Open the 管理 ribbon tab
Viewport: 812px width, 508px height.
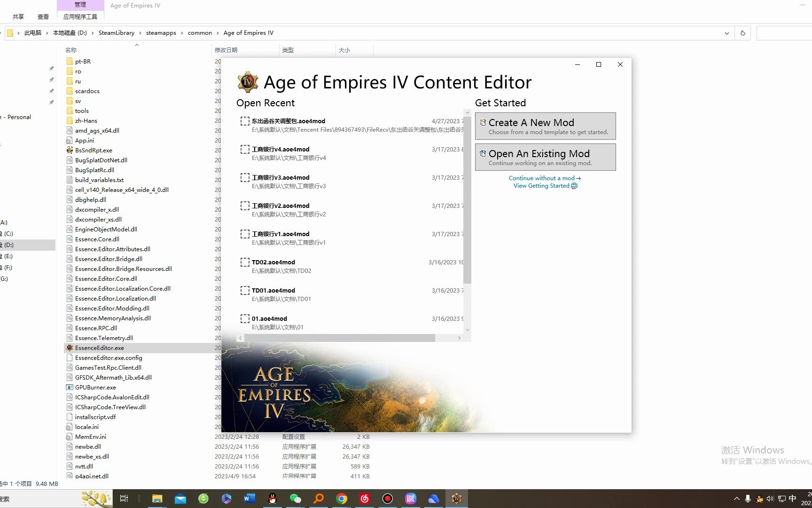pyautogui.click(x=80, y=5)
